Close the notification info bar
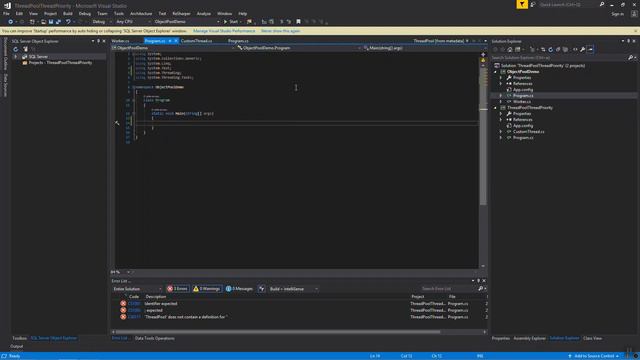640x360 pixels. pyautogui.click(x=636, y=31)
